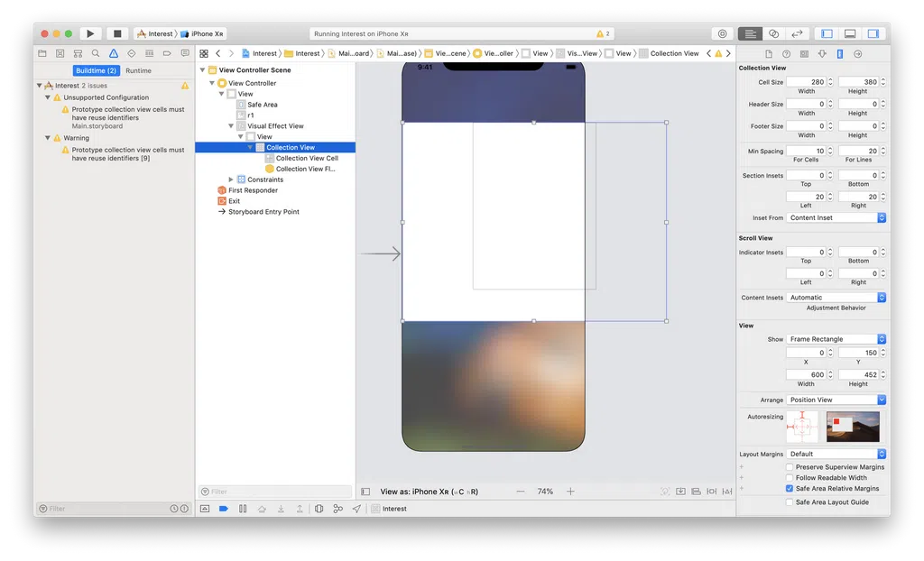Open the related items grid menu
The width and height of the screenshot is (924, 561).
click(204, 53)
